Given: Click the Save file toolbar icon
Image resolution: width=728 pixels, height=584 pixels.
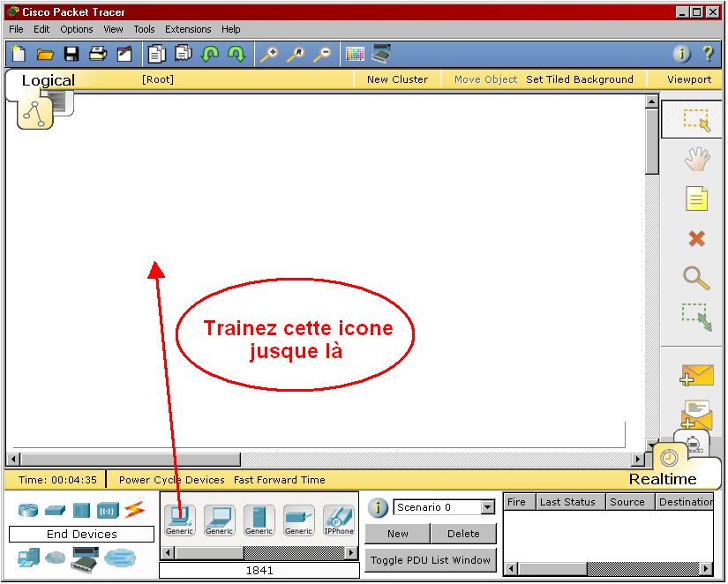Looking at the screenshot, I should coord(71,54).
